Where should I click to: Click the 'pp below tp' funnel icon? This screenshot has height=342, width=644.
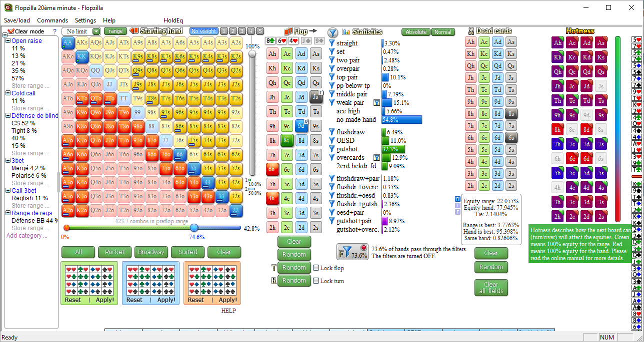(331, 86)
